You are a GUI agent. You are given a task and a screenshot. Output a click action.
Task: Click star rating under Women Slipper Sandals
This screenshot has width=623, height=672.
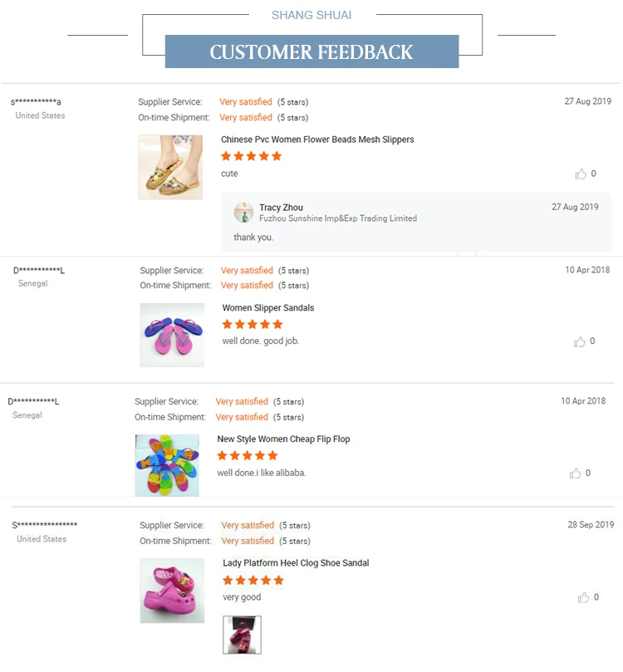click(253, 325)
